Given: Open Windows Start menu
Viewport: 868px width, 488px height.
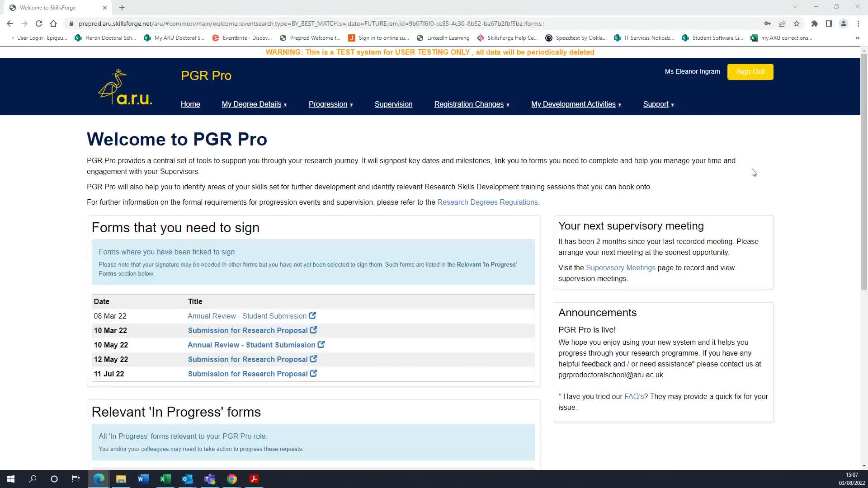Looking at the screenshot, I should pos(11,479).
